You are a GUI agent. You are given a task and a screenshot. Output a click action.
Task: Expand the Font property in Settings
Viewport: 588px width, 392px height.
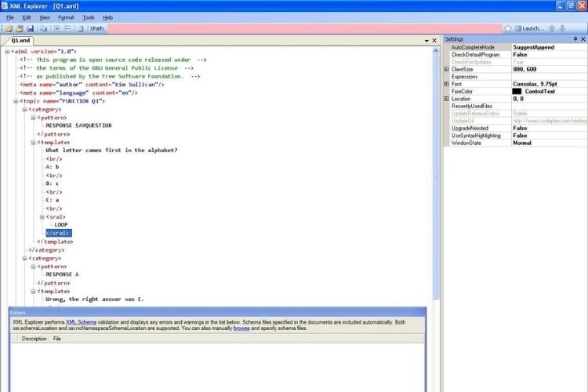tap(446, 84)
